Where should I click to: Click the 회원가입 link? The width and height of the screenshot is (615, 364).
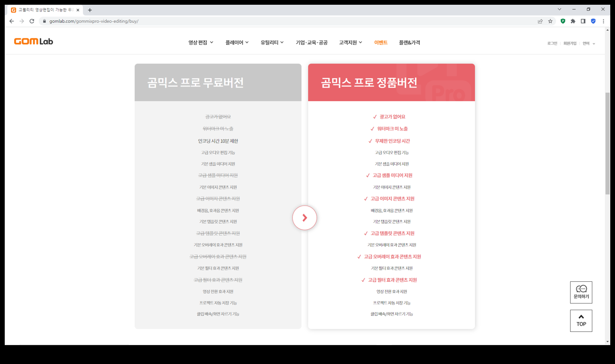(x=570, y=43)
